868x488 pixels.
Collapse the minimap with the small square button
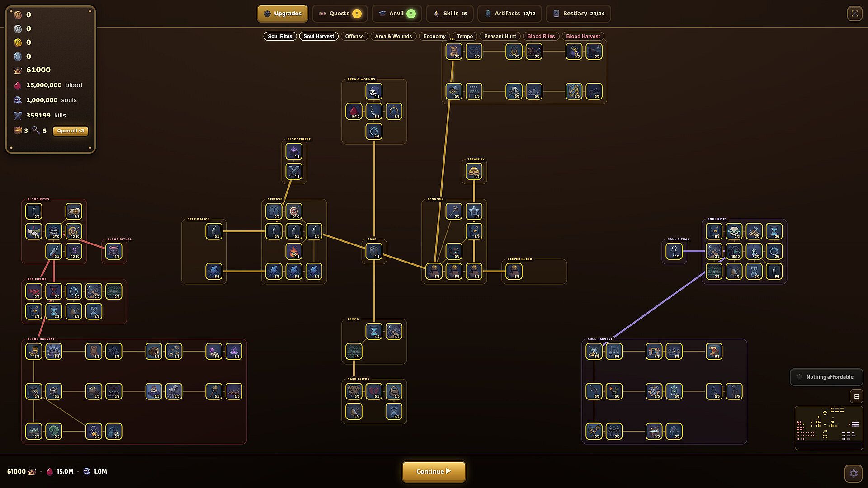pos(856,396)
